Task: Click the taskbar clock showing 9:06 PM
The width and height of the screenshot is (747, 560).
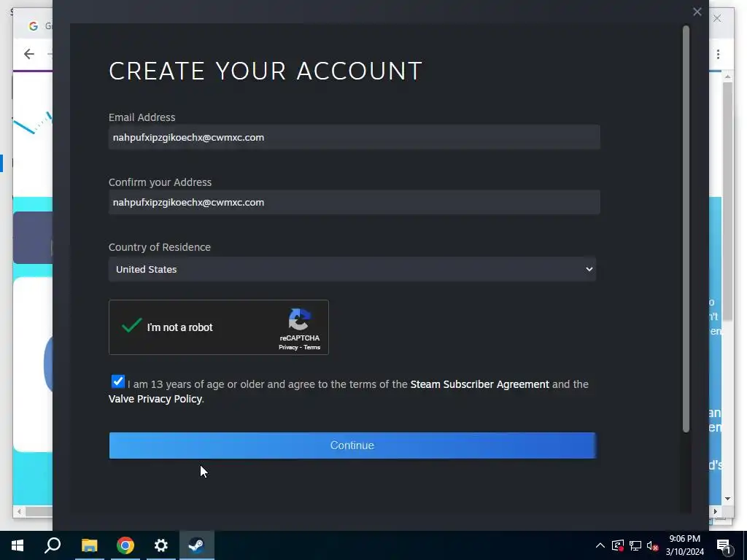Action: click(684, 545)
